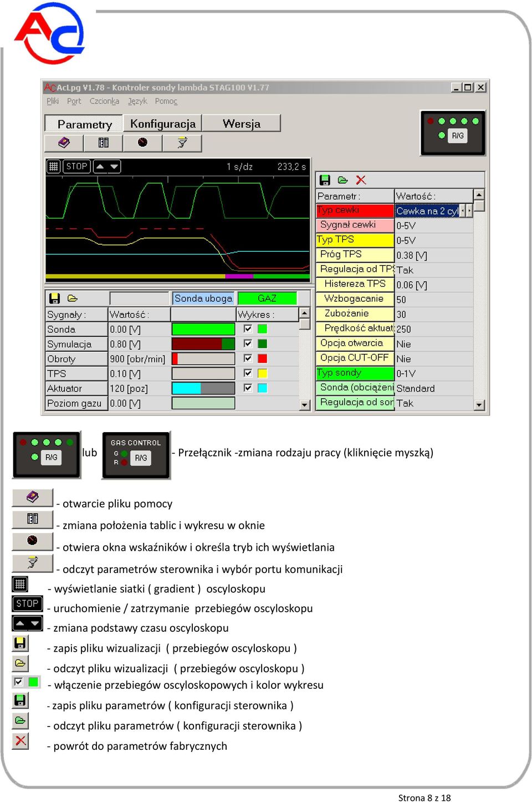Click the change table layout icon in toolbar

pos(104,143)
